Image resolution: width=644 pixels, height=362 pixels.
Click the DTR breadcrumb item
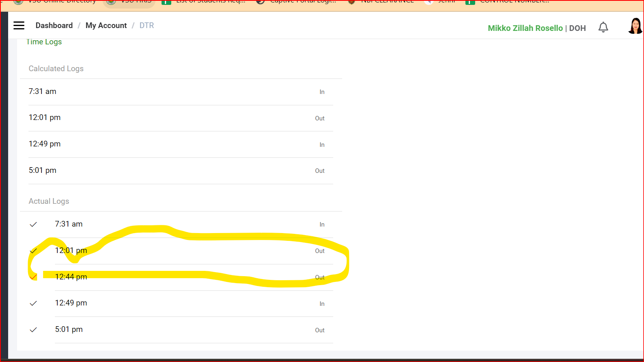click(x=146, y=26)
